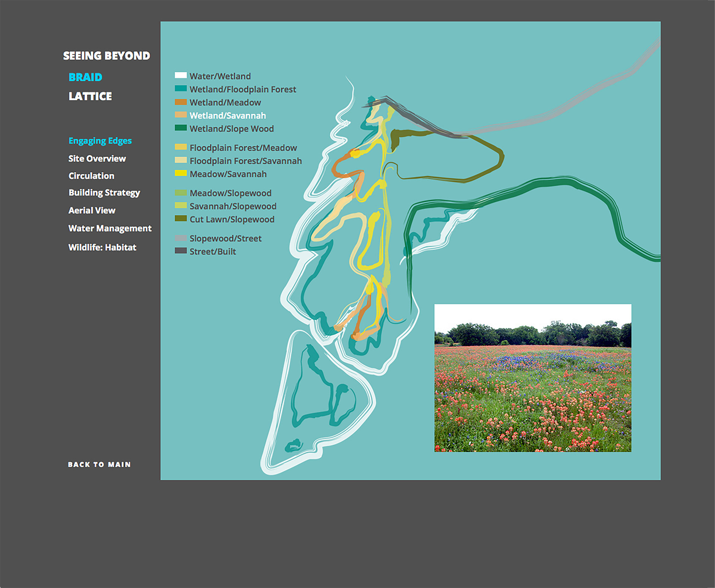Click the Wetland/Savannah legend label
The width and height of the screenshot is (715, 588).
pos(228,116)
